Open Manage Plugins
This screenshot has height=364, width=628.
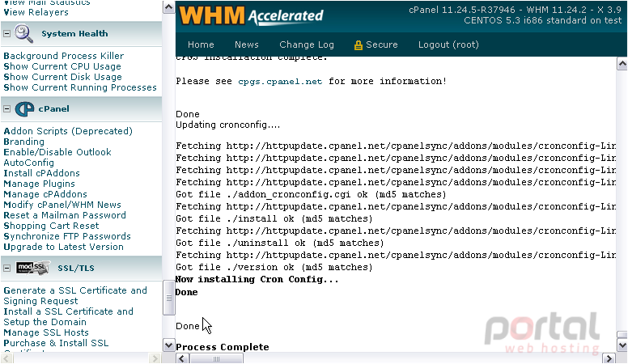tap(39, 184)
